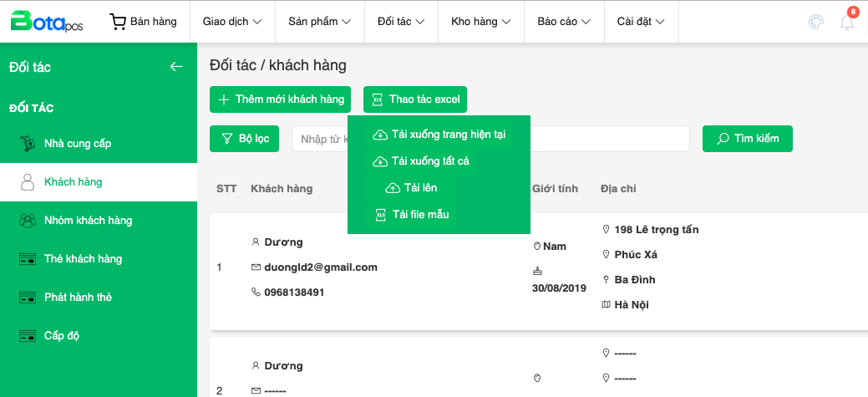Open the color theme palette icon
This screenshot has height=397, width=868.
click(816, 23)
